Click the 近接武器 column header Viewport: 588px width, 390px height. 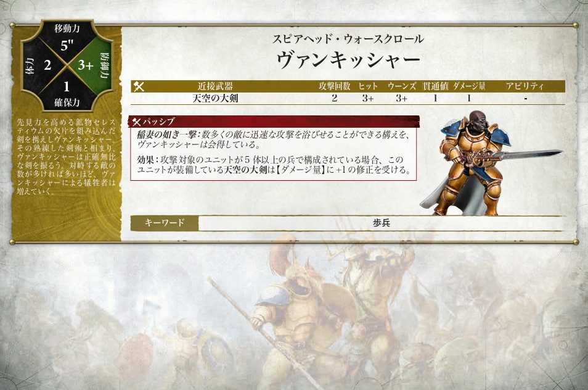(215, 86)
